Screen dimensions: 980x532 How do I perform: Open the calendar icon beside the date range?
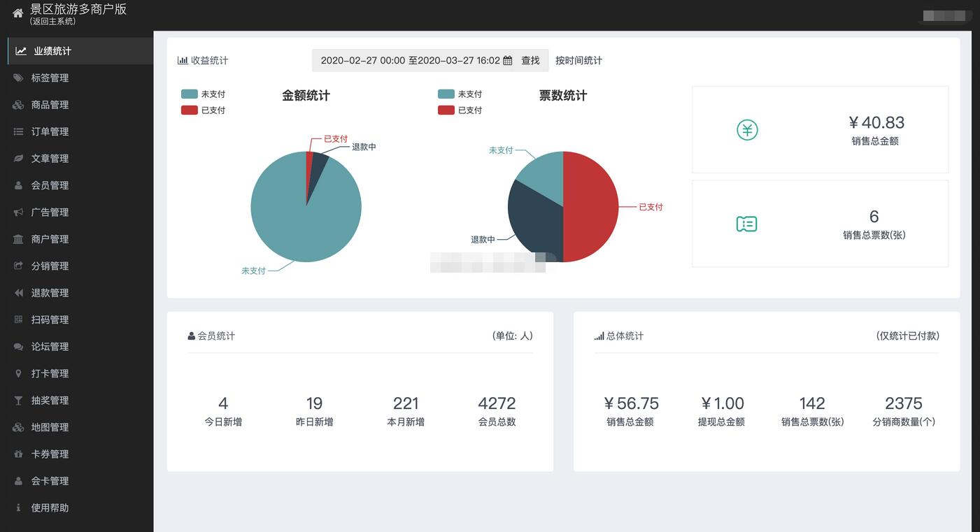click(507, 60)
